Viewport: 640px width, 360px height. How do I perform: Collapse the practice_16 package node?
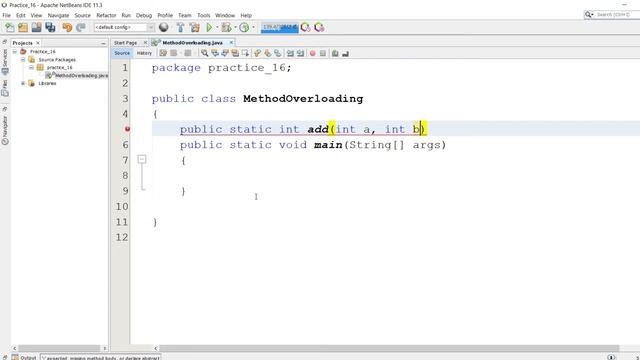coord(31,67)
